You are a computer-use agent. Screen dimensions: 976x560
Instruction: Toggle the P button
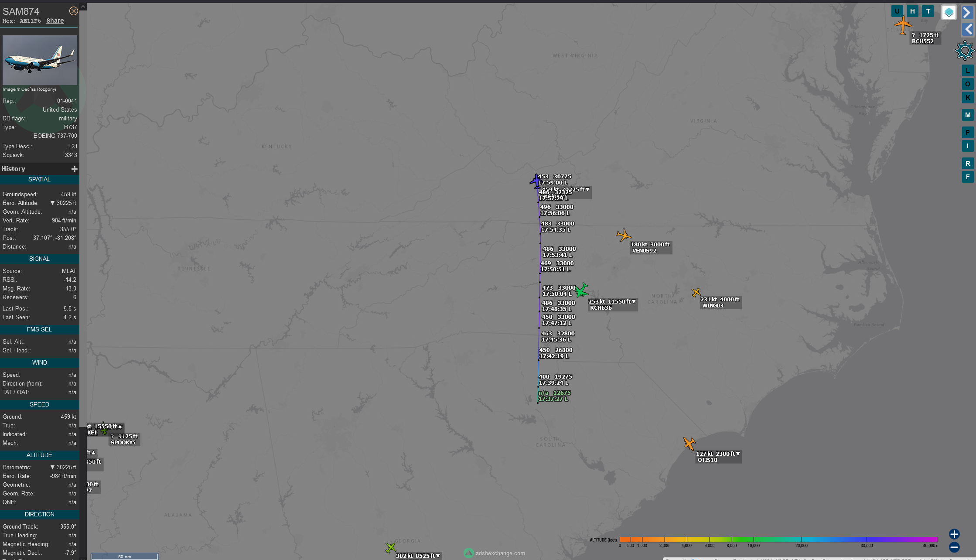(x=968, y=132)
